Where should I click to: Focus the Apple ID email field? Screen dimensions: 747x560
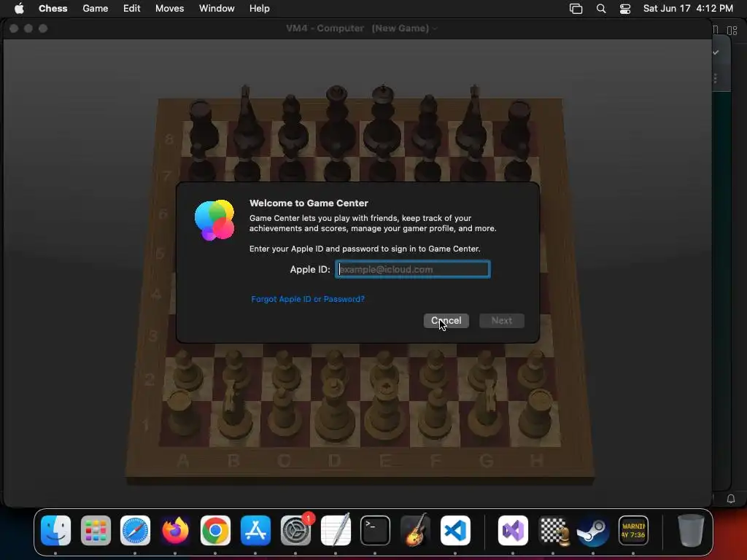coord(413,270)
